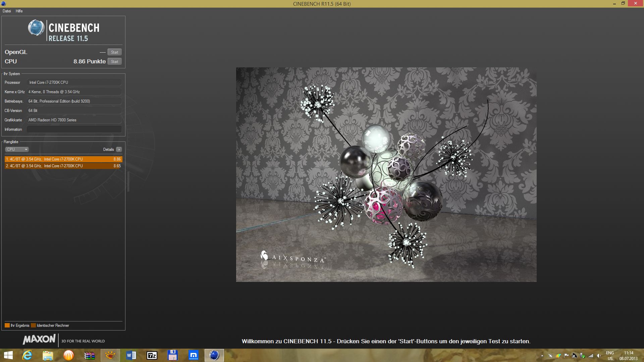Viewport: 644px width, 362px height.
Task: Open the File Explorer folder icon
Action: pyautogui.click(x=48, y=355)
